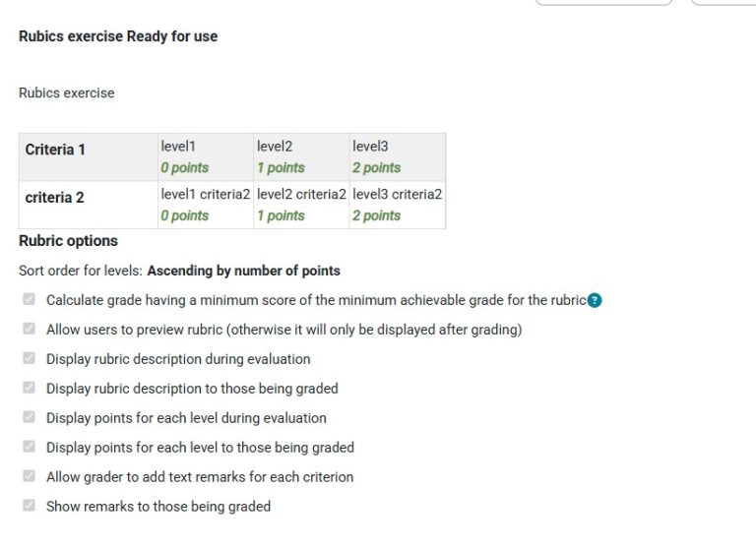Click the Rubics exercise Ready for use title
The width and height of the screenshot is (756, 549).
(118, 36)
